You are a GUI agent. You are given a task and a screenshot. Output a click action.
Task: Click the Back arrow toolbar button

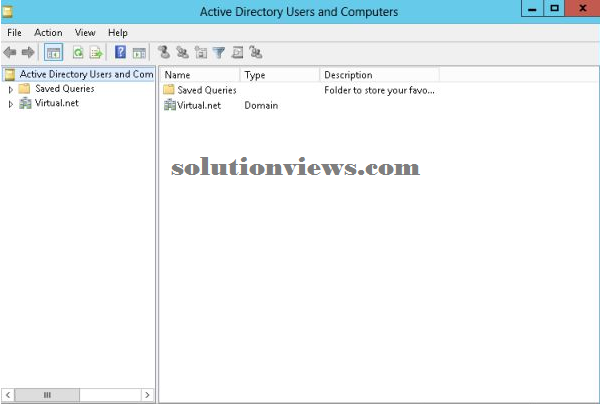tap(10, 52)
